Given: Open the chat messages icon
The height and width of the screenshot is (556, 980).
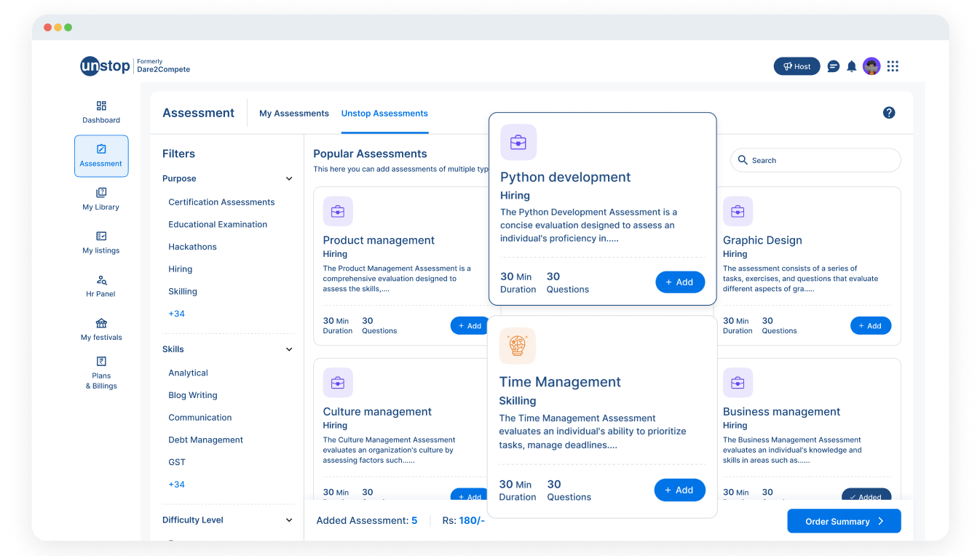Looking at the screenshot, I should point(834,66).
